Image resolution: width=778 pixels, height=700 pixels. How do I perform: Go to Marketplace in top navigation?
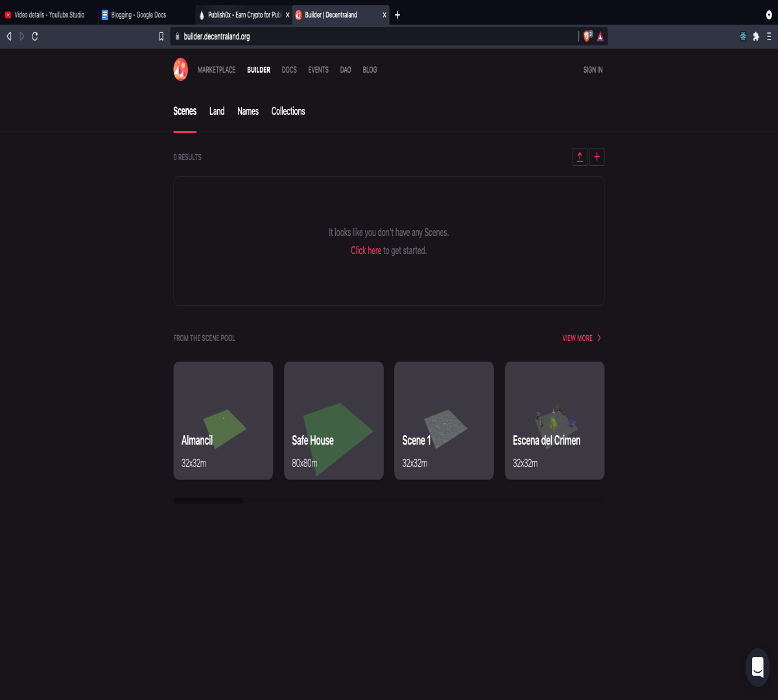(217, 69)
